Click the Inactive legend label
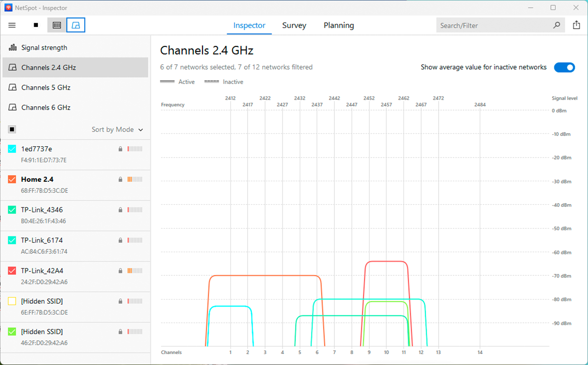Viewport: 588px width, 365px height. click(232, 82)
